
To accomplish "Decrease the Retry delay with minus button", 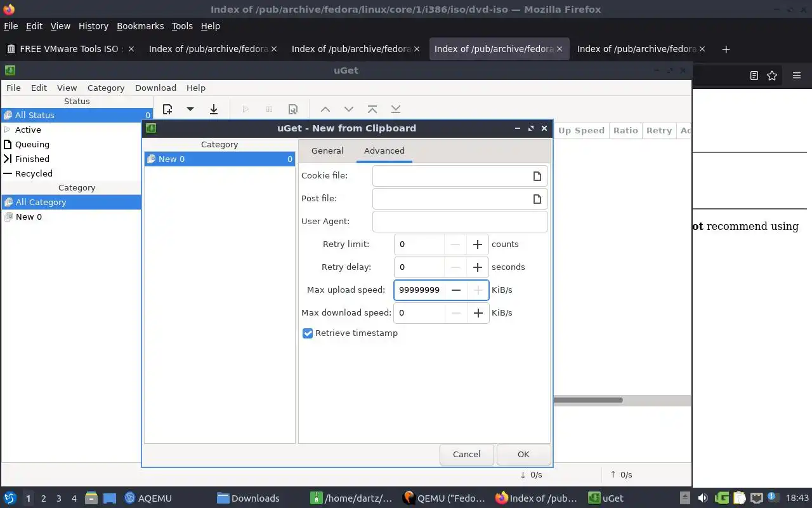I will point(455,267).
